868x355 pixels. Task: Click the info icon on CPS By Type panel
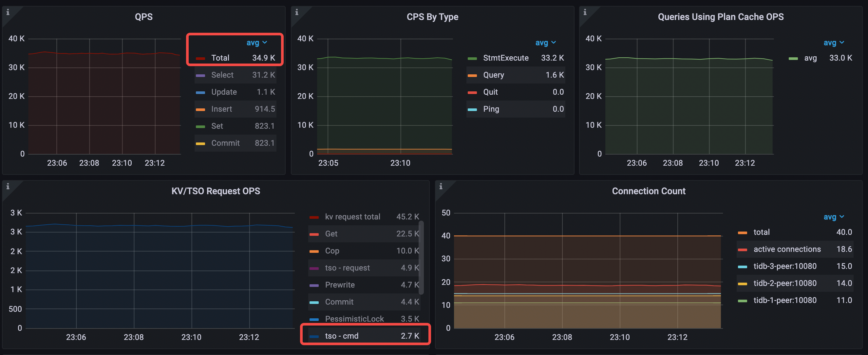point(297,12)
